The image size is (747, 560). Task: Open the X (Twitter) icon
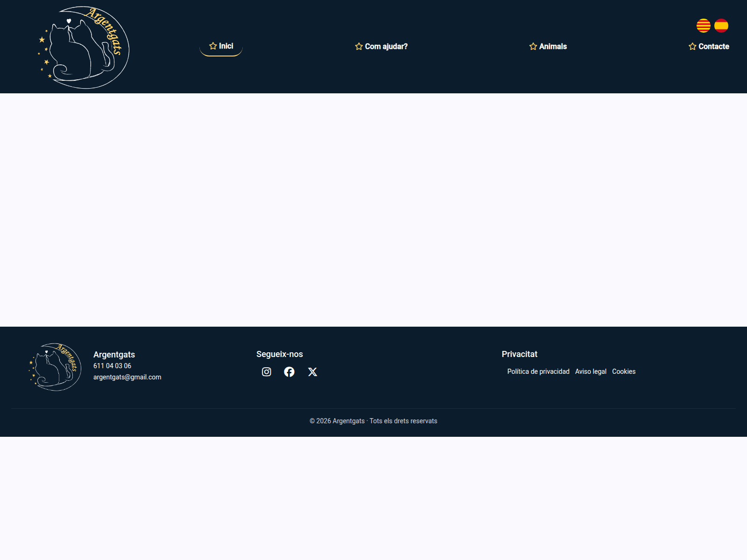coord(313,372)
